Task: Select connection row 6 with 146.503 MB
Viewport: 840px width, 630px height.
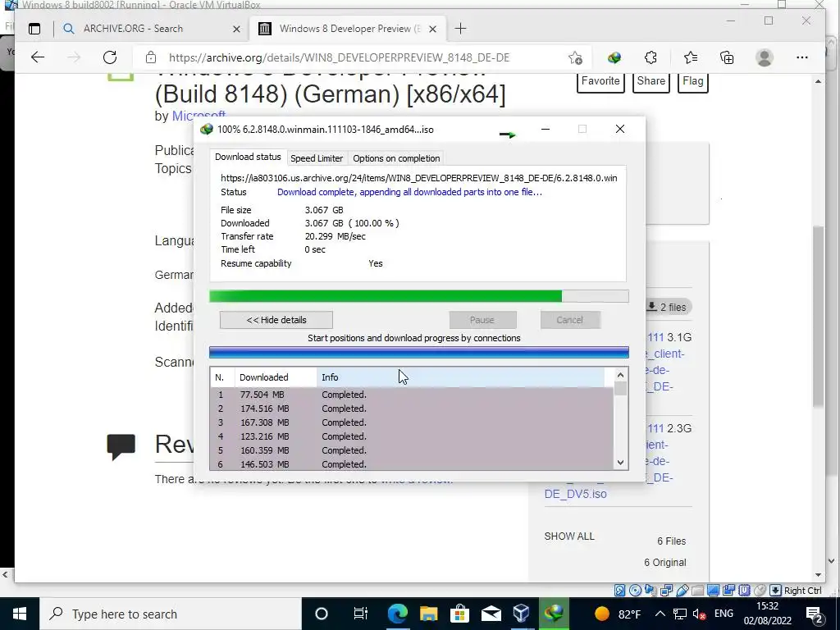Action: pyautogui.click(x=412, y=464)
